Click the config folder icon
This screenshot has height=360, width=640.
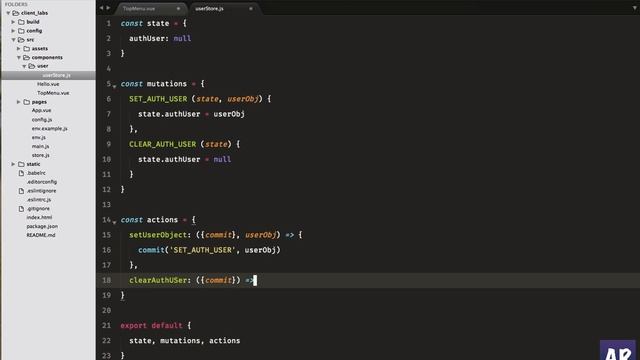[x=21, y=31]
